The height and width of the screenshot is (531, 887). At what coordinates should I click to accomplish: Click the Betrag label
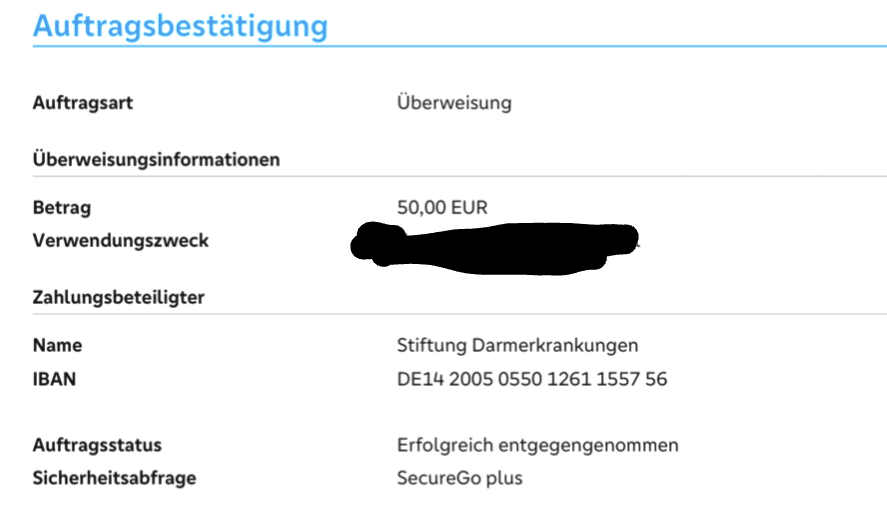[62, 207]
